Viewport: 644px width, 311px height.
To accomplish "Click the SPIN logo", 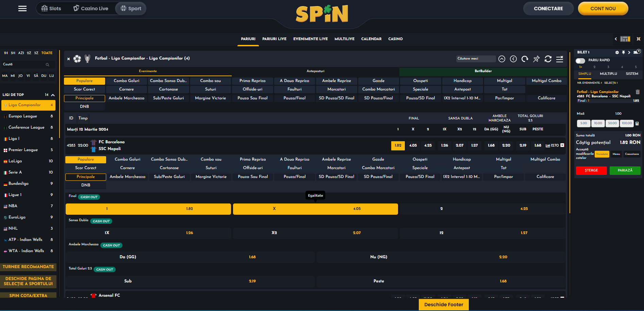I will pyautogui.click(x=322, y=14).
